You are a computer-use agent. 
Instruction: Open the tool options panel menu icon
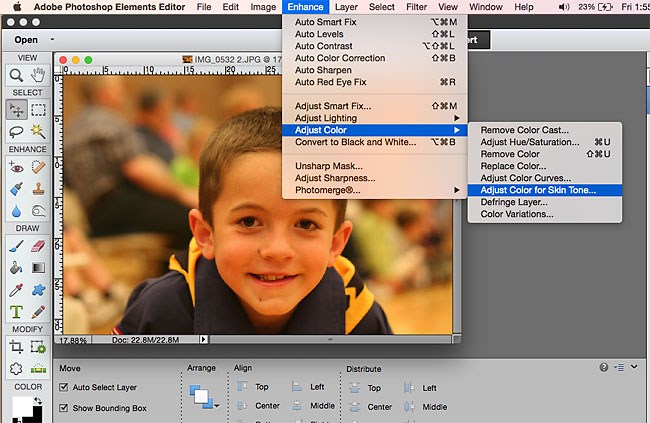(619, 367)
